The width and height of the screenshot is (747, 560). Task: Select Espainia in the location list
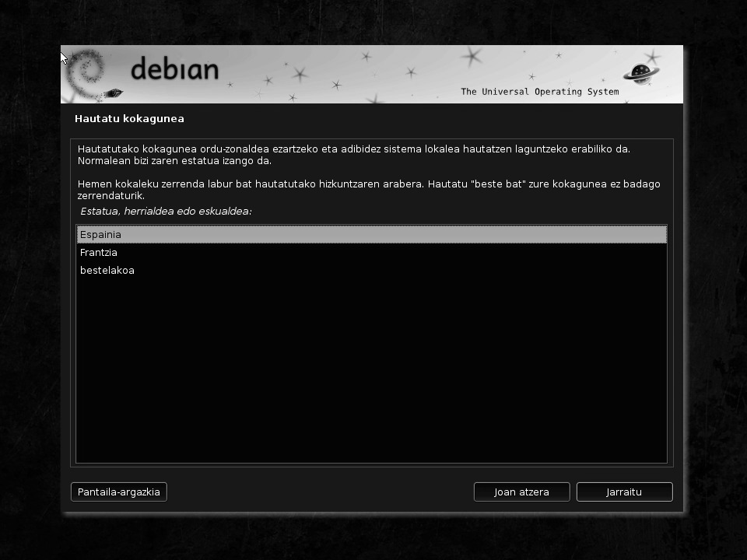[372, 235]
